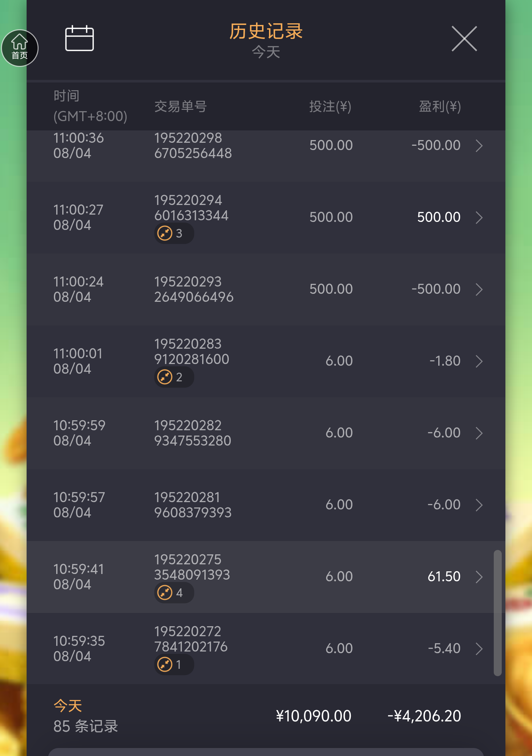Select transaction number 1952202946016313344
Image resolution: width=532 pixels, height=756 pixels.
point(191,208)
